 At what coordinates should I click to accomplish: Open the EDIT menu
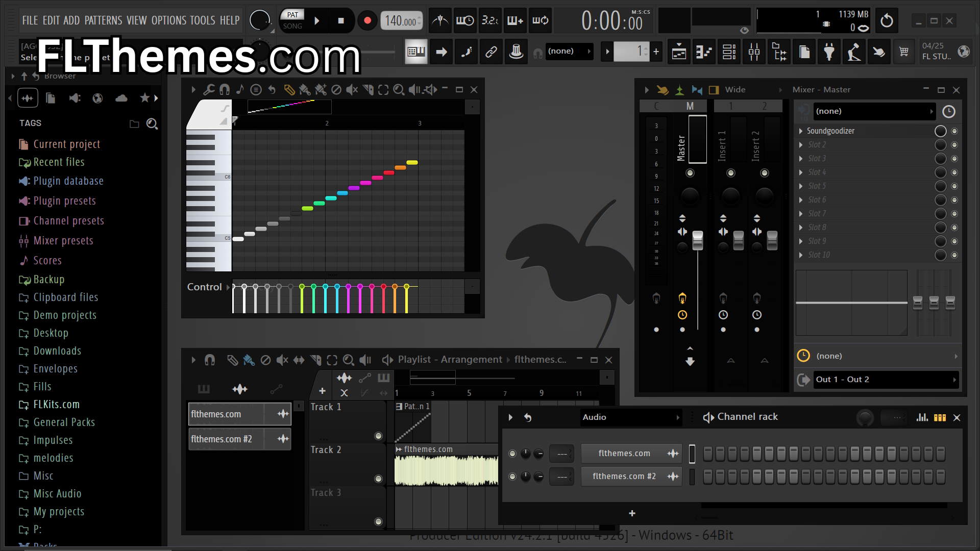click(51, 20)
